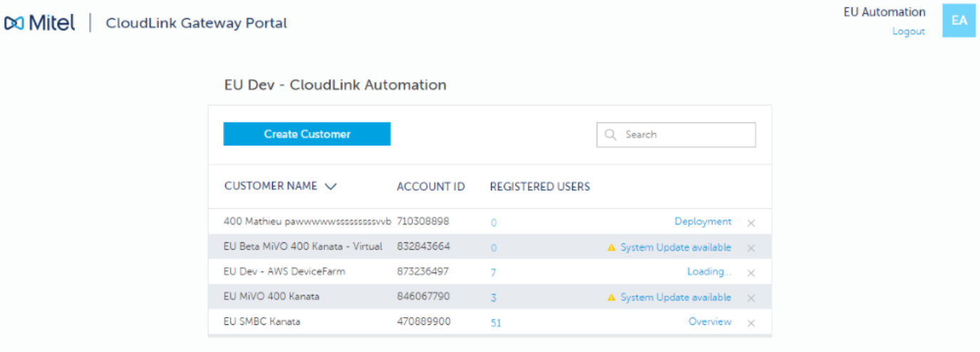
Task: Open the 51 registered users link
Action: coord(495,323)
